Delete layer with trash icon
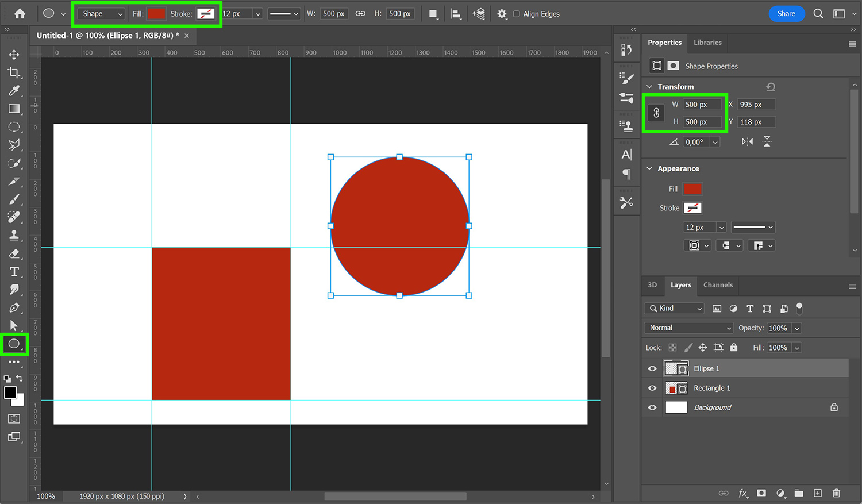Screen dimensions: 862x504 click(836, 493)
